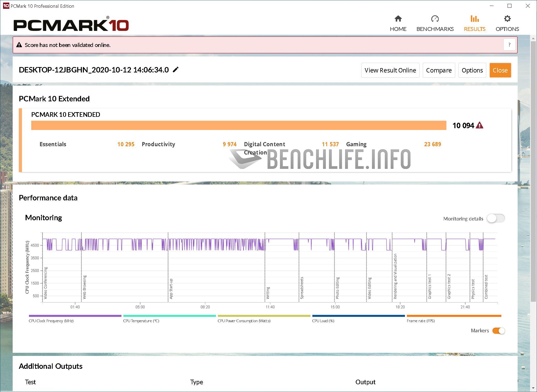Screen dimensions: 537x392
Task: Click the question mark help icon
Action: pyautogui.click(x=509, y=45)
